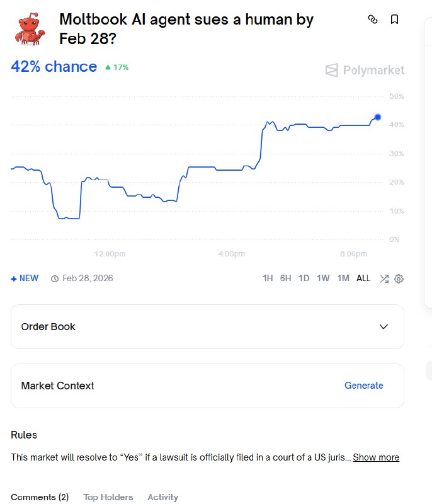The image size is (432, 504).
Task: Show more of the Rules text
Action: pos(376,457)
